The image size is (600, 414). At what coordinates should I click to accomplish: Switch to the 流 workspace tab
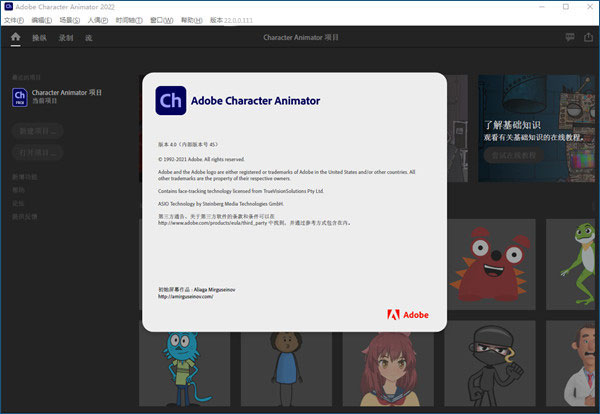pyautogui.click(x=89, y=38)
